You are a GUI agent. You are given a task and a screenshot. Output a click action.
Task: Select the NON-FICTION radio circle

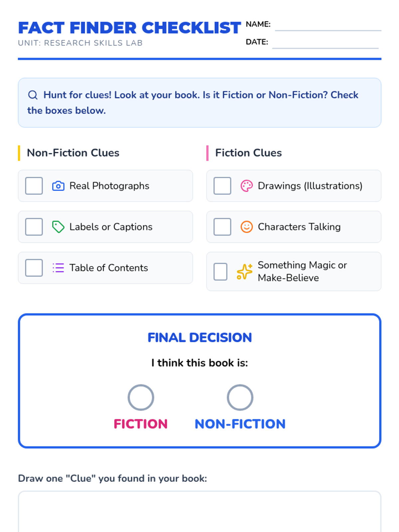coord(240,398)
